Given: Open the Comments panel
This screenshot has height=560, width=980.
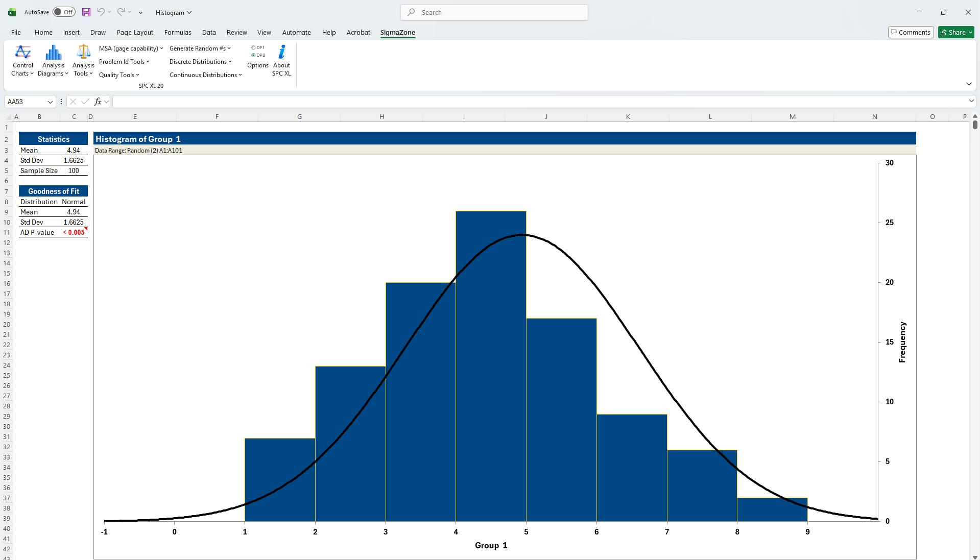Looking at the screenshot, I should tap(911, 32).
